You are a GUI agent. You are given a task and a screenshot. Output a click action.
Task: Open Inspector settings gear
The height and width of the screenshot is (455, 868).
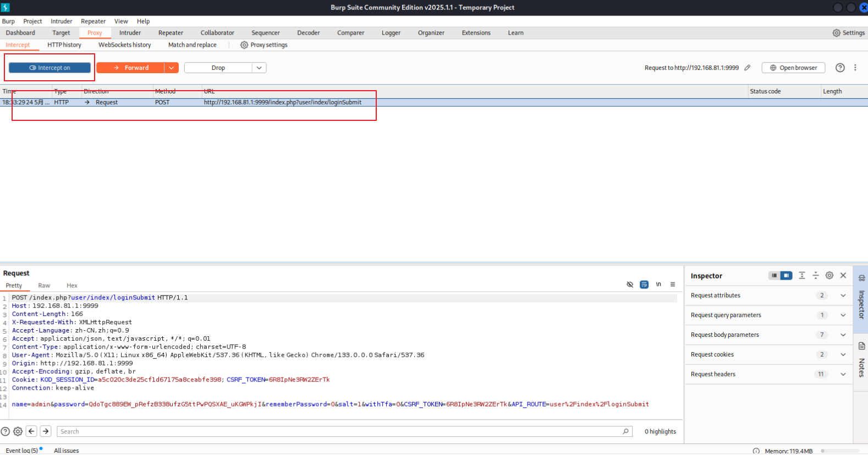pyautogui.click(x=829, y=275)
